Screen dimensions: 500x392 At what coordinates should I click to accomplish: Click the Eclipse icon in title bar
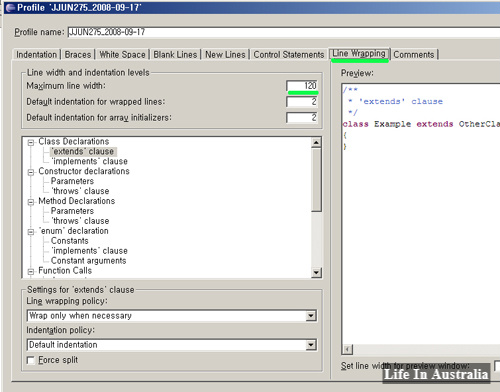(x=10, y=7)
